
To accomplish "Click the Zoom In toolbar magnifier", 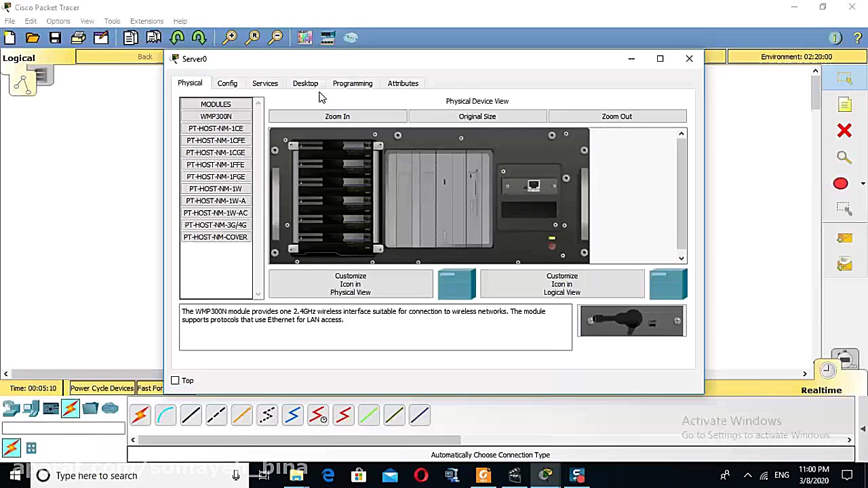I will [230, 38].
